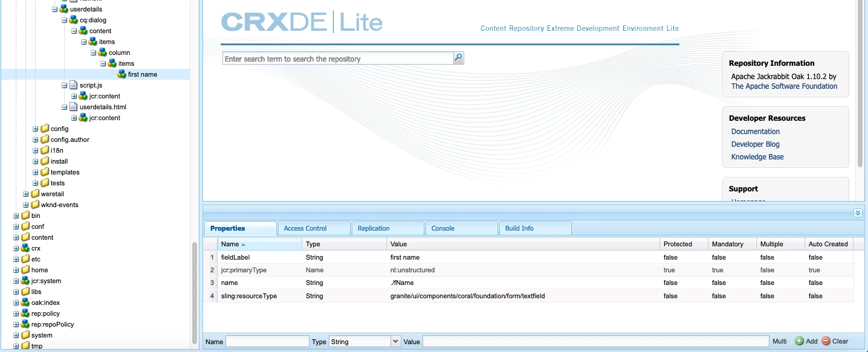Click the rep:repoPolicy node icon
This screenshot has height=352, width=868.
coord(25,324)
